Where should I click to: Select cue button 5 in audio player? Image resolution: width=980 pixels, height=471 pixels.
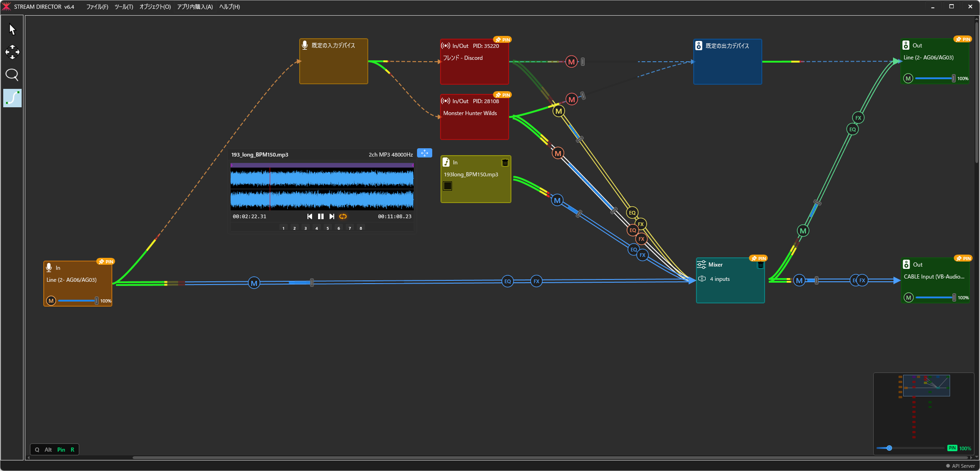(328, 228)
